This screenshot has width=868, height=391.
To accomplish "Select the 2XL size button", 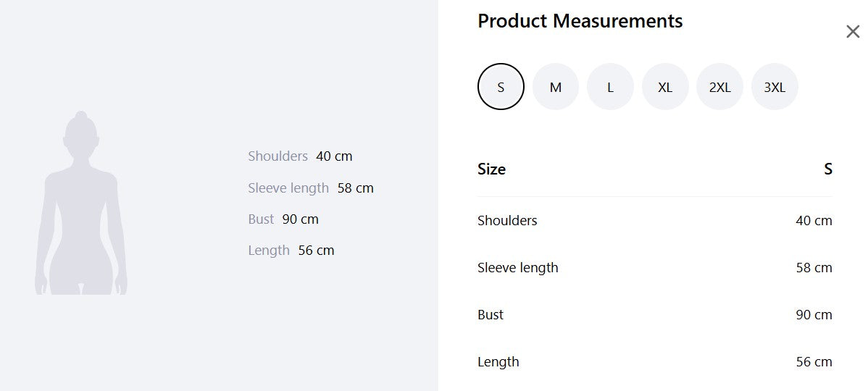I will [719, 87].
